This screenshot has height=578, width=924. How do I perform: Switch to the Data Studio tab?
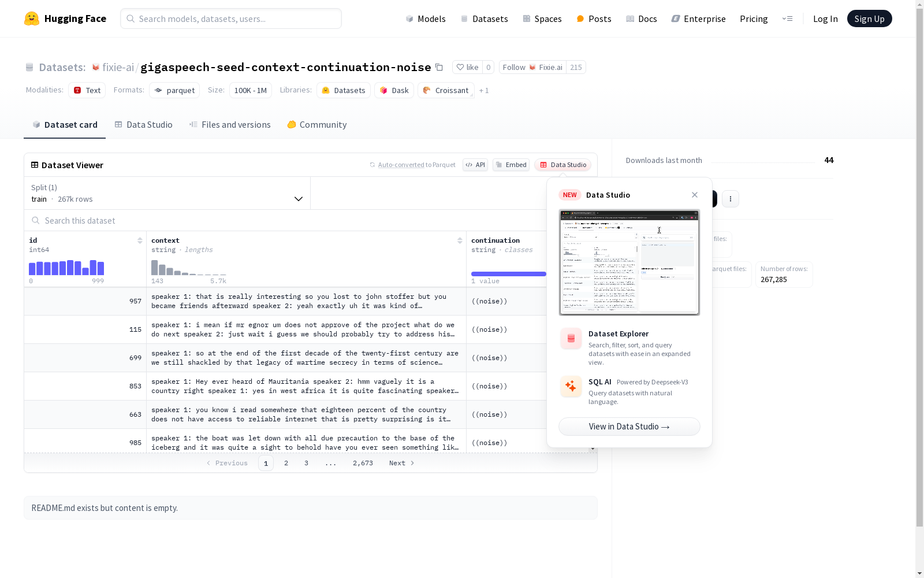coord(143,125)
